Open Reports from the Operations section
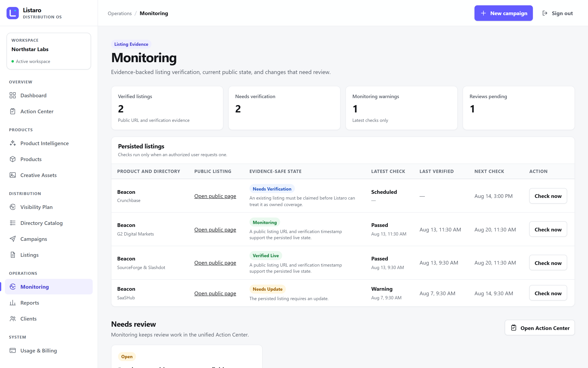 tap(49, 303)
